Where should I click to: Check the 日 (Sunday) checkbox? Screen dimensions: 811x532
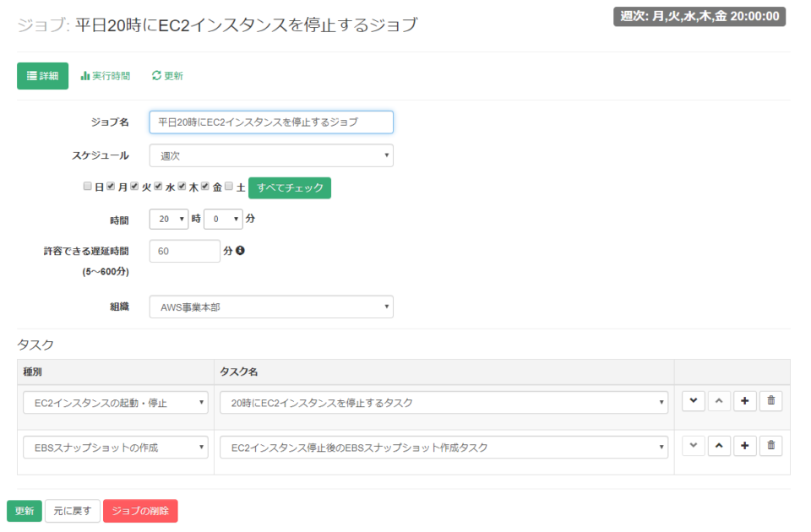click(87, 186)
